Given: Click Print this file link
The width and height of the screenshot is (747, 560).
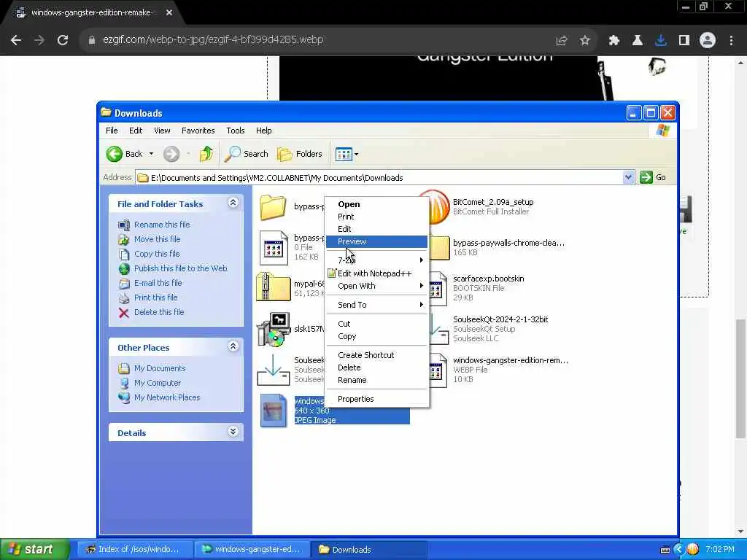Looking at the screenshot, I should [156, 297].
